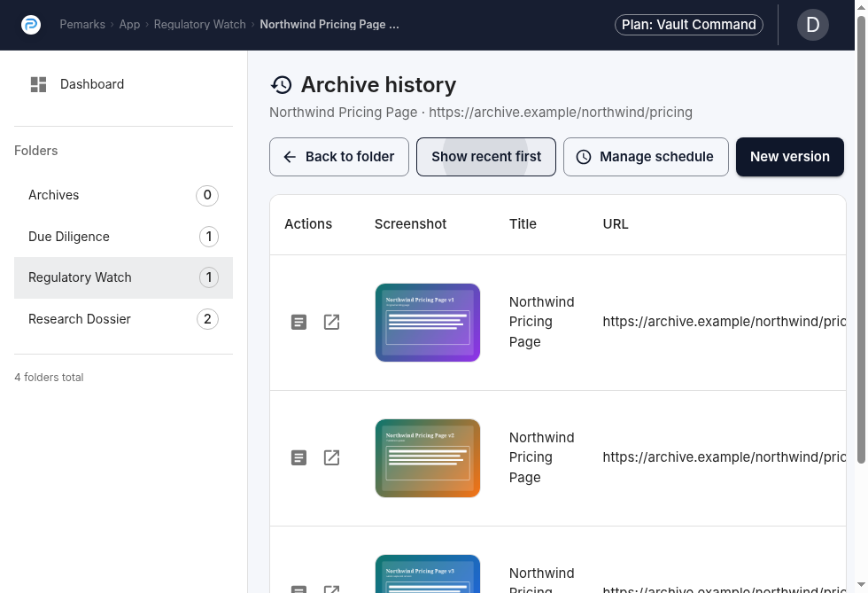Open external link icon for v1 row

[331, 322]
